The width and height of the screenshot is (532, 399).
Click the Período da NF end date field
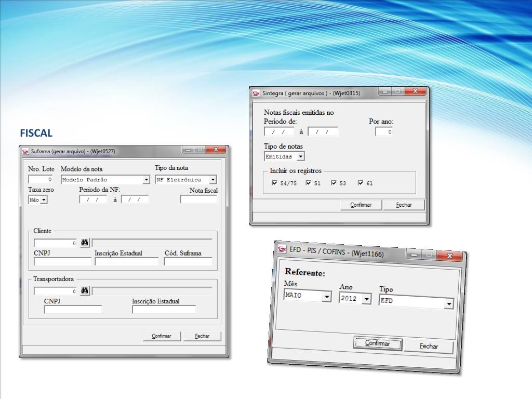click(x=135, y=199)
